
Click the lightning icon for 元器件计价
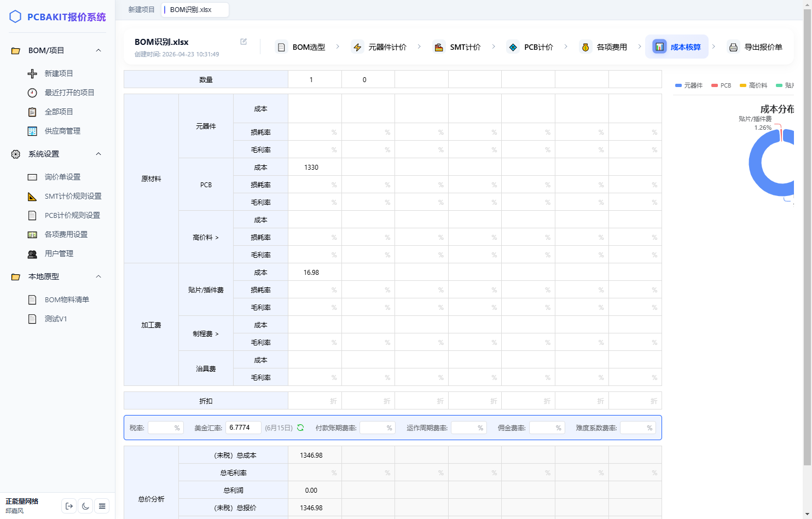point(357,47)
